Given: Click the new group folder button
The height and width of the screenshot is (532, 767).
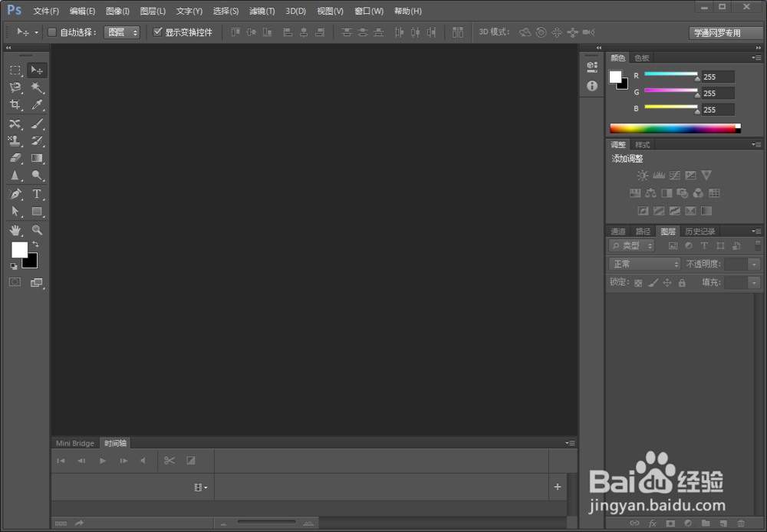Looking at the screenshot, I should click(706, 524).
